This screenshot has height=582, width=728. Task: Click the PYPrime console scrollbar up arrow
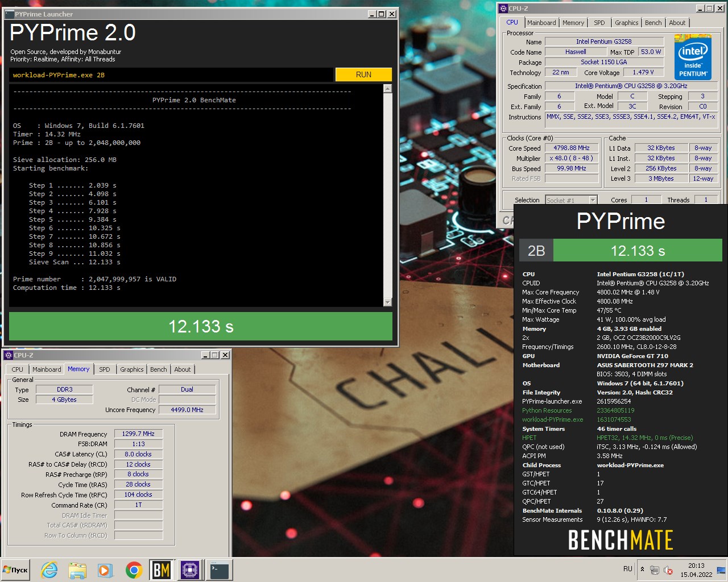click(x=388, y=89)
